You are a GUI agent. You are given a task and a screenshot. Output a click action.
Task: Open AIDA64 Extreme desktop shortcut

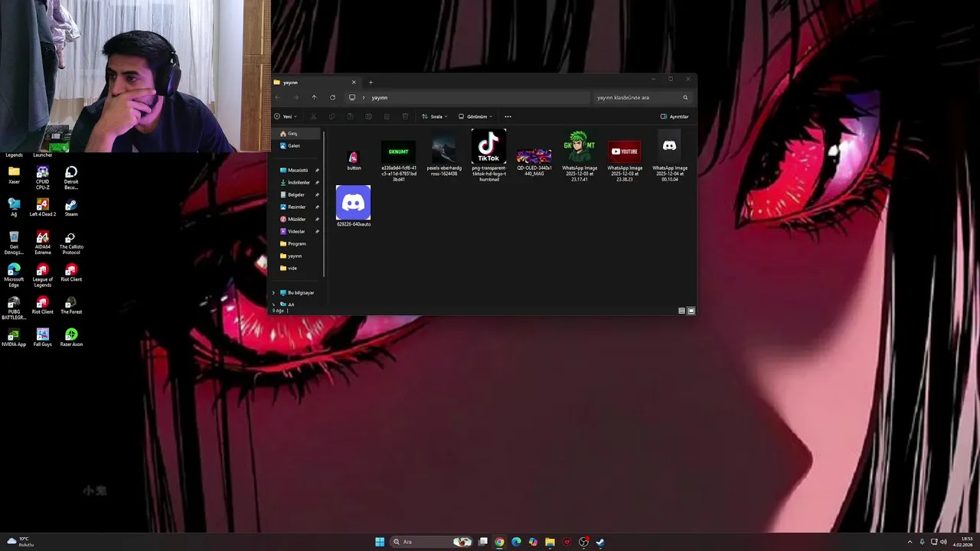tap(43, 243)
